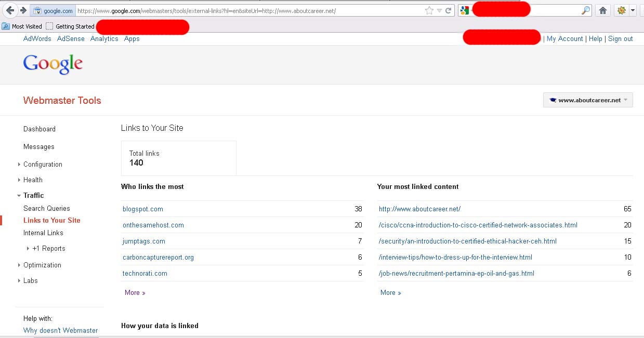Click the count 20 beside onthesamehost.com

[x=359, y=225]
